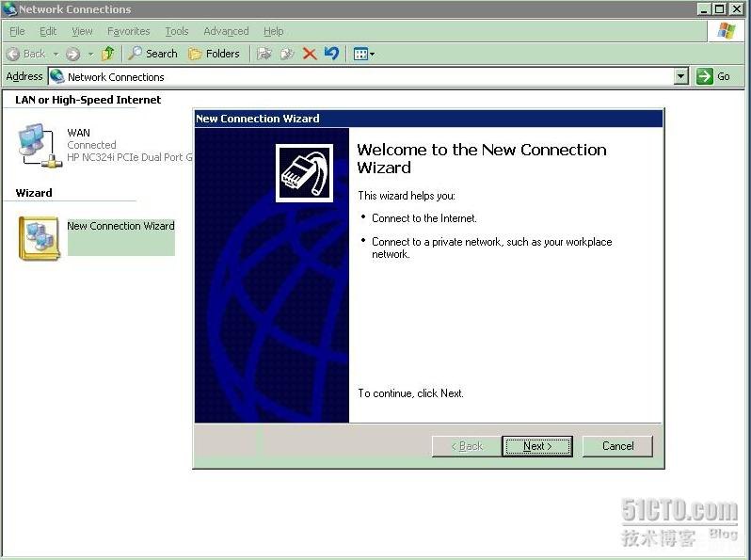This screenshot has width=751, height=560.
Task: Click Next in the wizard
Action: tap(536, 446)
